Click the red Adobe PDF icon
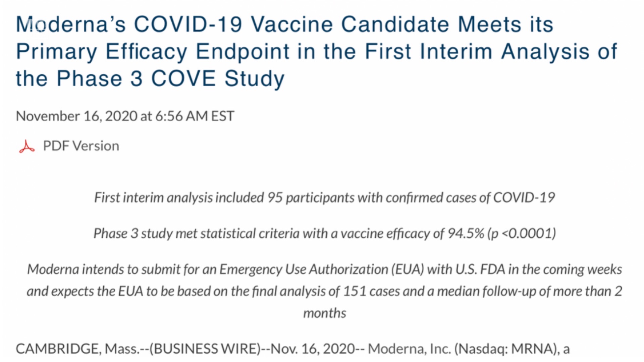The image size is (644, 362). click(x=27, y=146)
